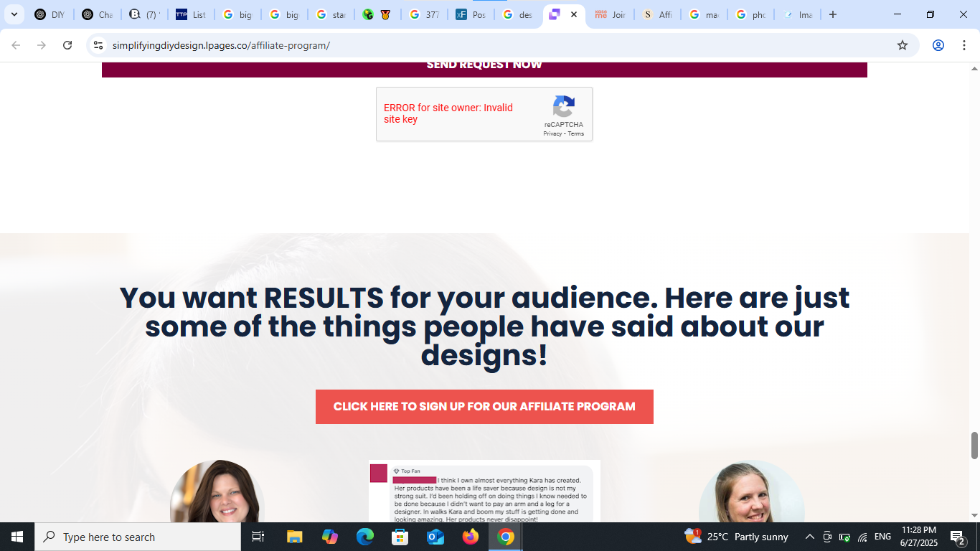Click the Chrome forward arrow
This screenshot has height=551, width=980.
point(42,45)
